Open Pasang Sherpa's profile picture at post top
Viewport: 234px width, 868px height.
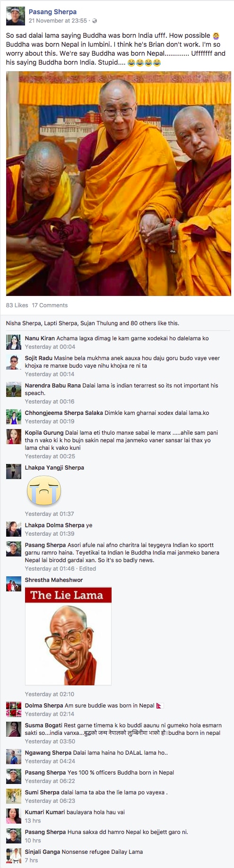[15, 16]
